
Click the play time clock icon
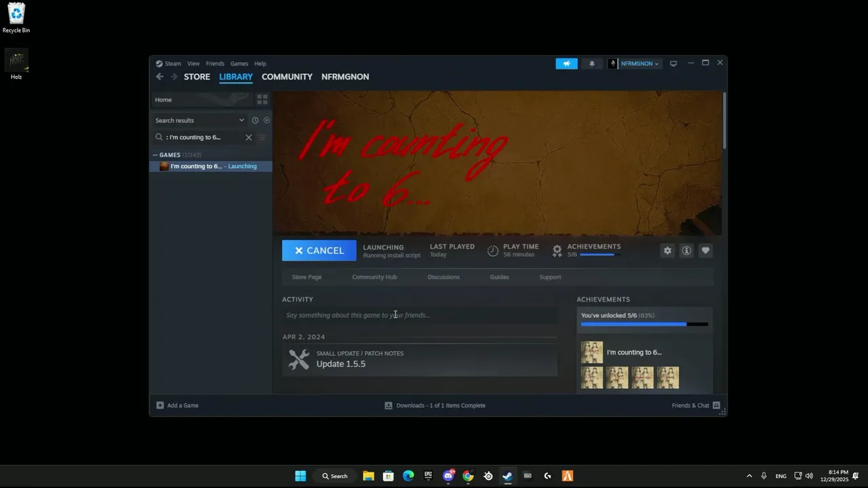tap(493, 251)
